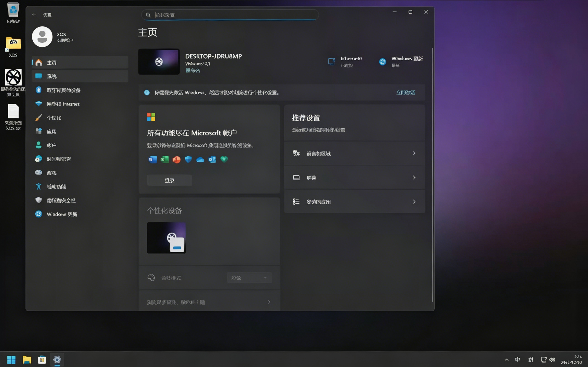Show hidden tray icons chevron
Image resolution: width=588 pixels, height=367 pixels.
pos(506,360)
